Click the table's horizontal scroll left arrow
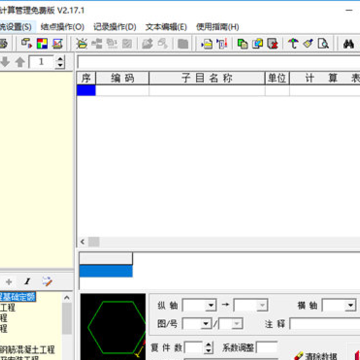The image size is (360, 360). pos(83,242)
